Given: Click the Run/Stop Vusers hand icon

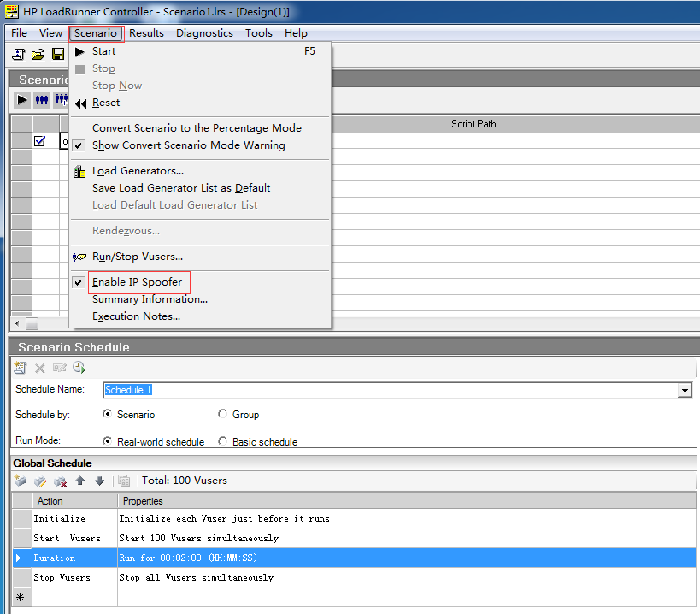Looking at the screenshot, I should pos(79,257).
